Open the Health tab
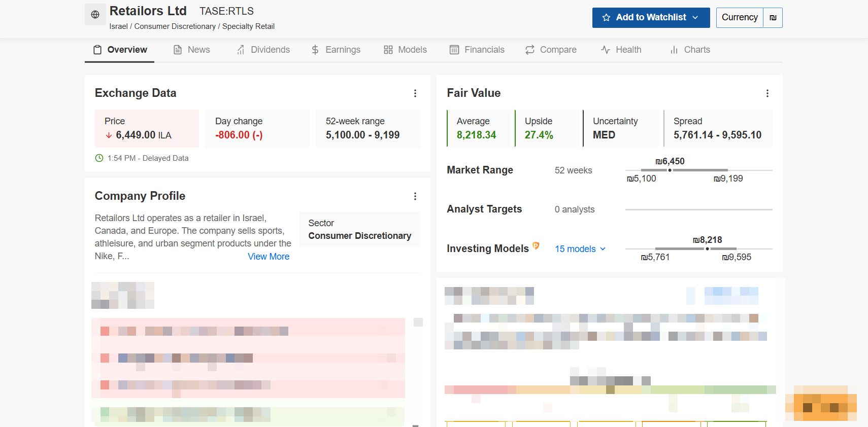Screen dimensions: 868x427 click(621, 50)
